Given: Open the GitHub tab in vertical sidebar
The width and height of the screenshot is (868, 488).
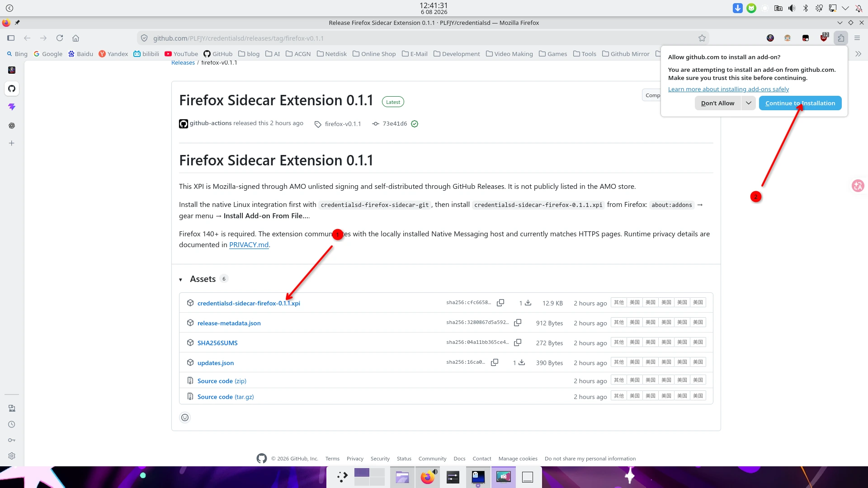Looking at the screenshot, I should pos(12,89).
